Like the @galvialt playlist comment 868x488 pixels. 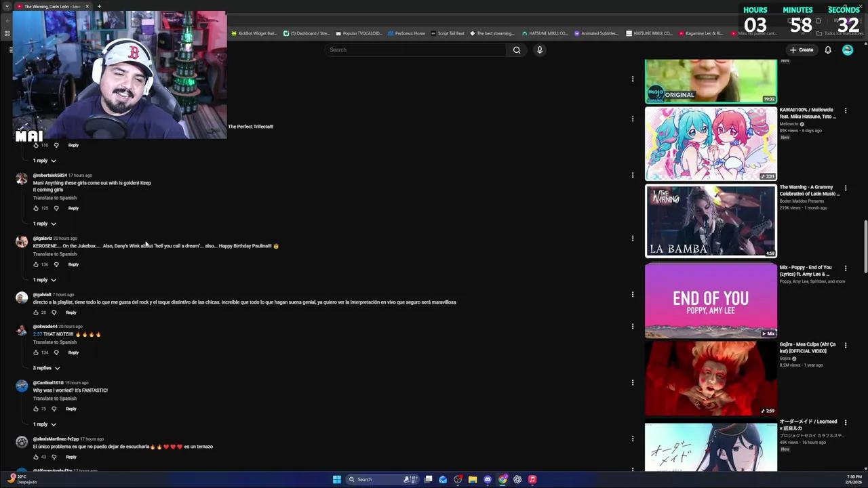pyautogui.click(x=36, y=312)
